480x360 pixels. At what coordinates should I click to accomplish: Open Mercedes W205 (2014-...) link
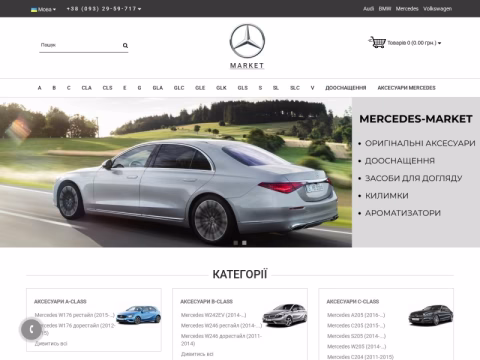pos(356,347)
